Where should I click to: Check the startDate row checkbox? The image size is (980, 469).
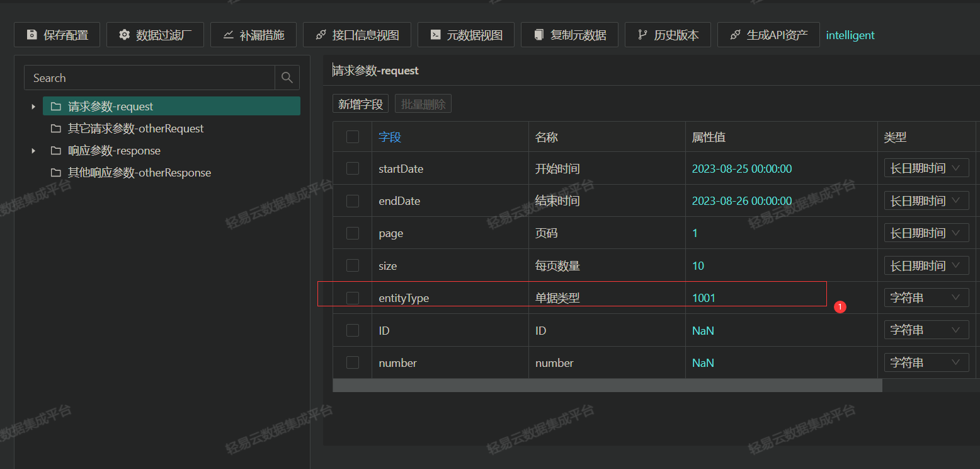coord(353,168)
